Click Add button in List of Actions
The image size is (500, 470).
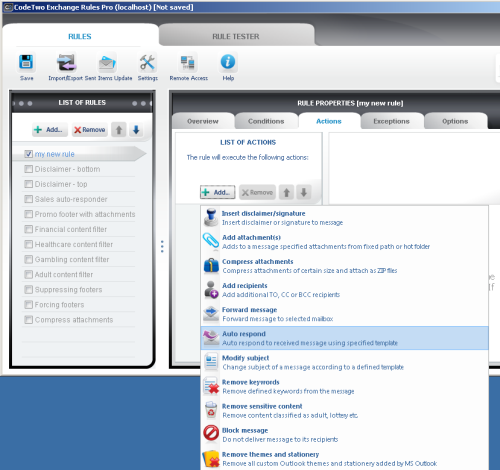click(218, 192)
